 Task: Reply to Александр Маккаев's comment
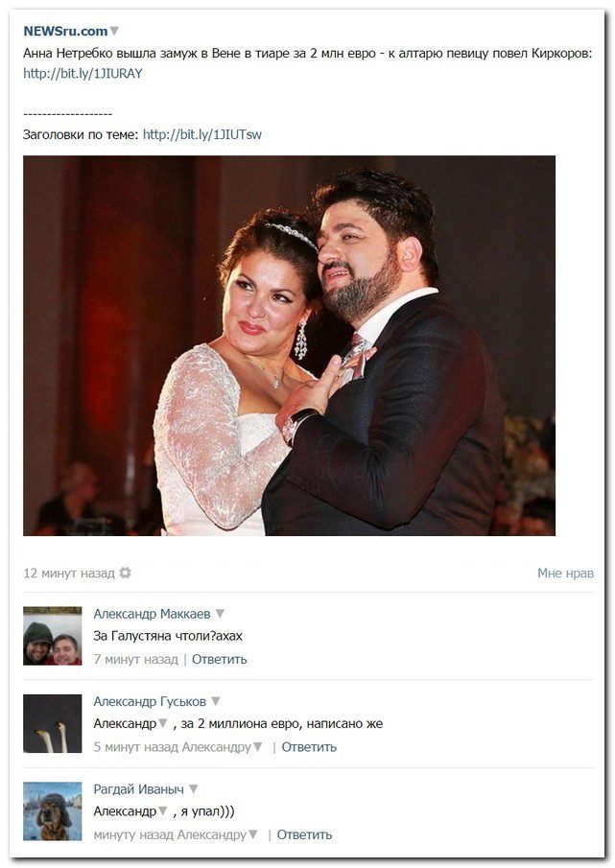click(219, 659)
